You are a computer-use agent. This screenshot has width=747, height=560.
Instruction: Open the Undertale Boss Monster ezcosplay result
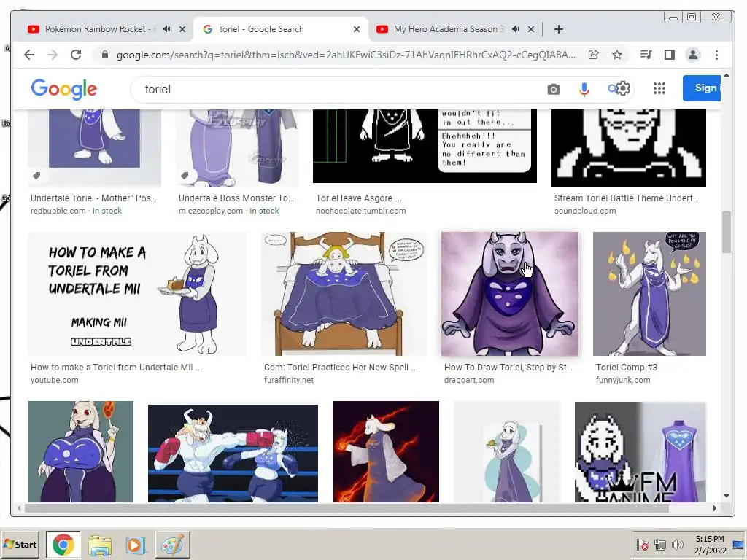pos(236,198)
